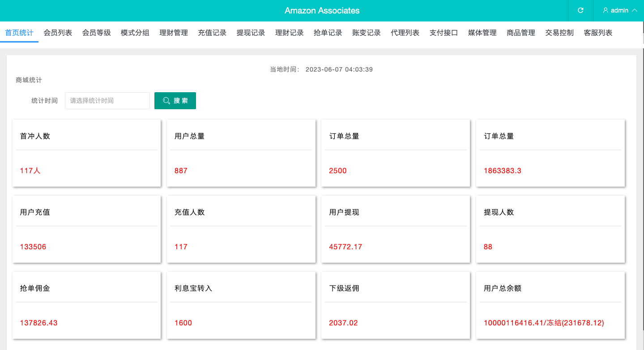Go to the 会员等级 tab

[x=96, y=33]
